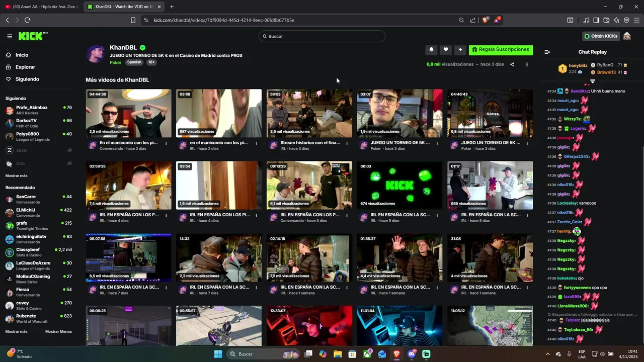Open the user profile avatar menu
This screenshot has height=362, width=644.
tap(627, 36)
